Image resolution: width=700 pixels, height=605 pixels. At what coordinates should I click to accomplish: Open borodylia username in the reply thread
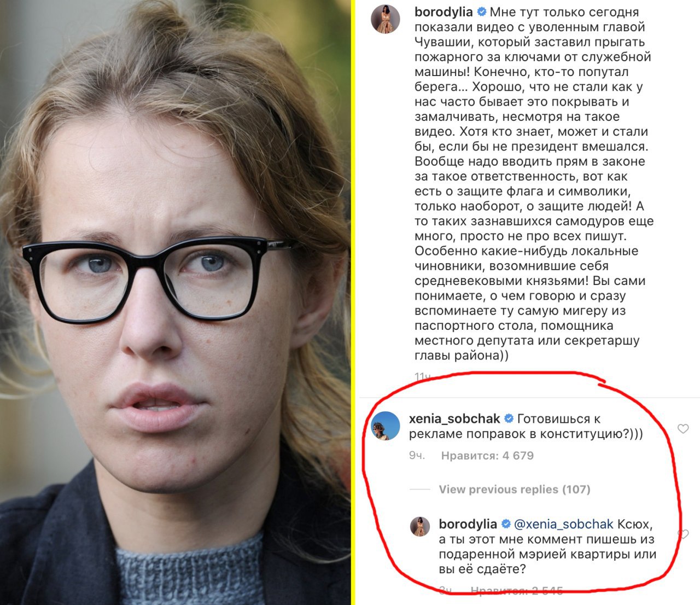(x=468, y=524)
